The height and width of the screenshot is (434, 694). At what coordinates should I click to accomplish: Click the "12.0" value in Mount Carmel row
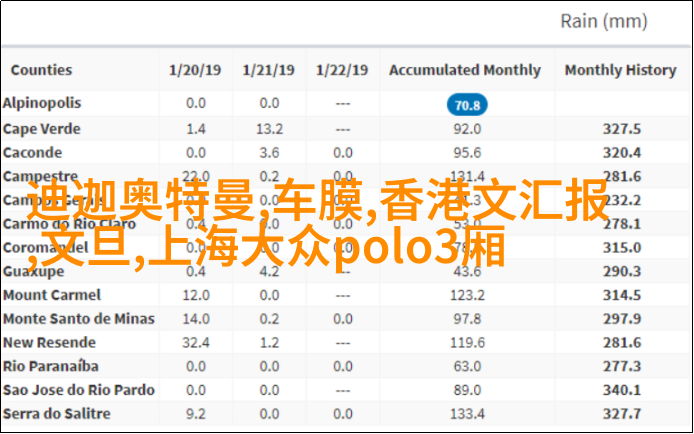point(196,295)
